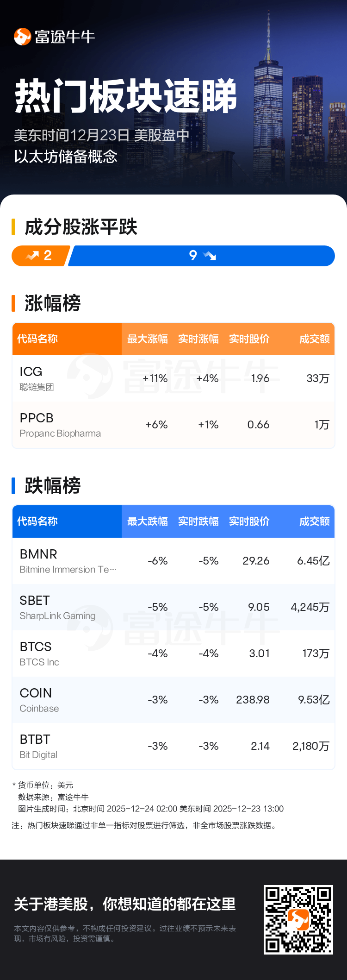Open the SBET SharpLink Gaming row
This screenshot has width=347, height=980.
173,607
